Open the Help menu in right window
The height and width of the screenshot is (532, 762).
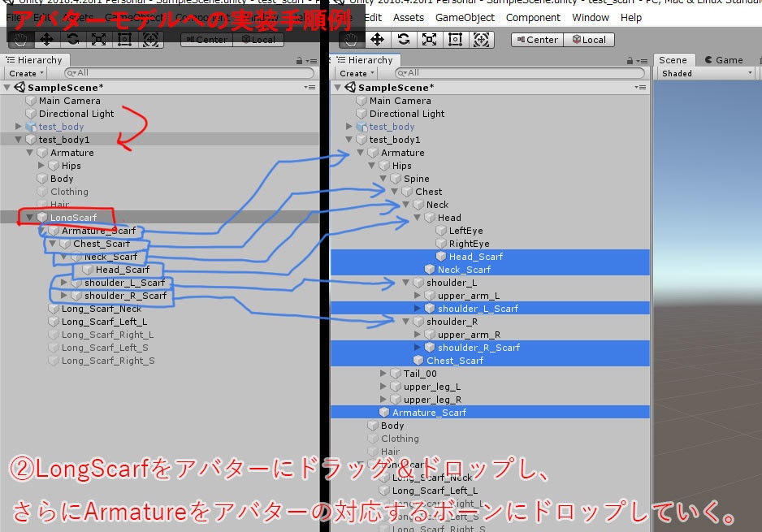coord(630,18)
